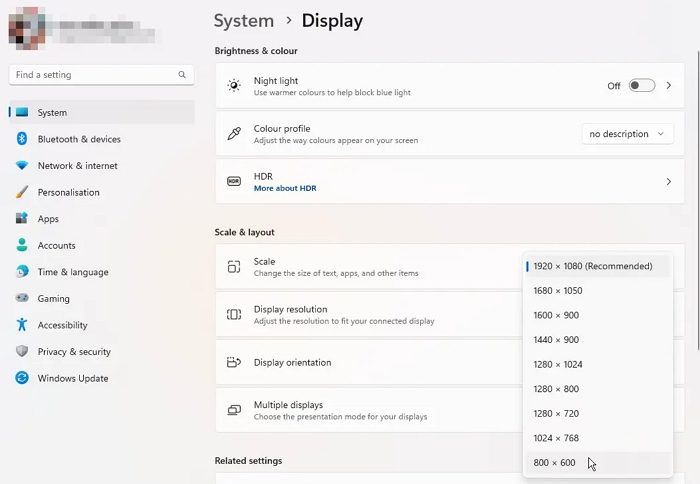Select 1600 × 900 resolution
Image resolution: width=700 pixels, height=484 pixels.
(597, 315)
